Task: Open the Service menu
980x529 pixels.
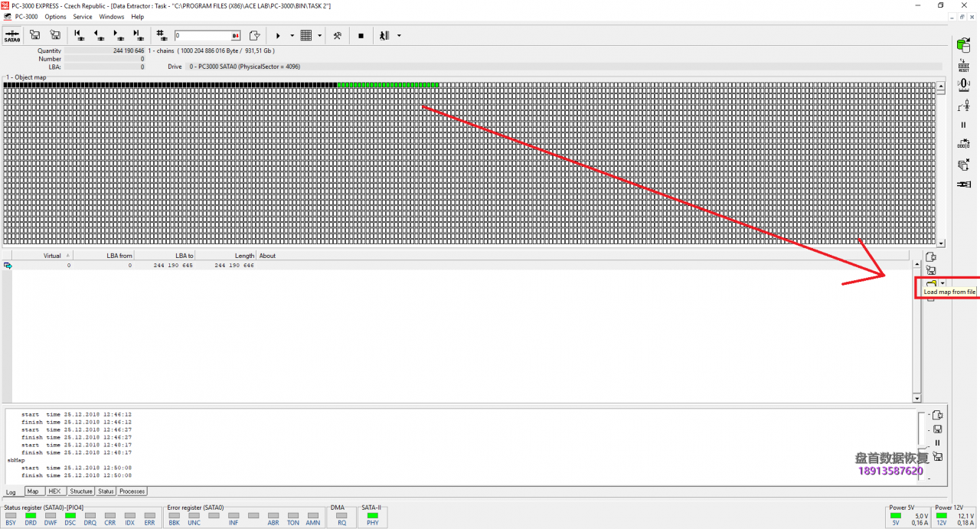Action: tap(83, 16)
